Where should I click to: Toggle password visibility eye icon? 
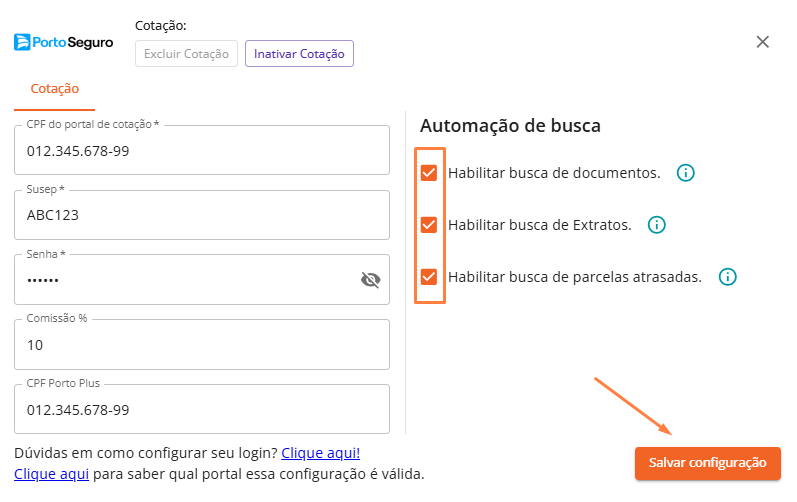[x=370, y=280]
